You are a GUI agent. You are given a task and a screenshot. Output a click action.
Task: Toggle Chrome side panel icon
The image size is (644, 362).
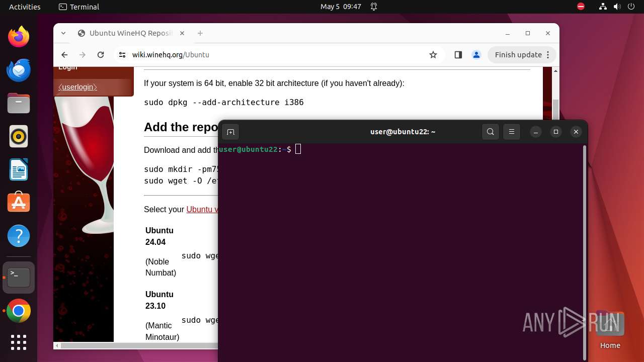458,55
